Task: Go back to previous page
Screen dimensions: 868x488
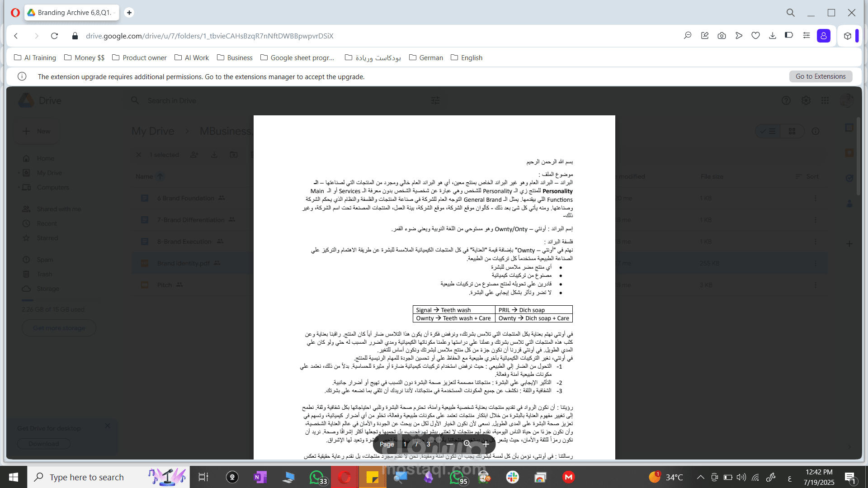Action: coord(16,36)
